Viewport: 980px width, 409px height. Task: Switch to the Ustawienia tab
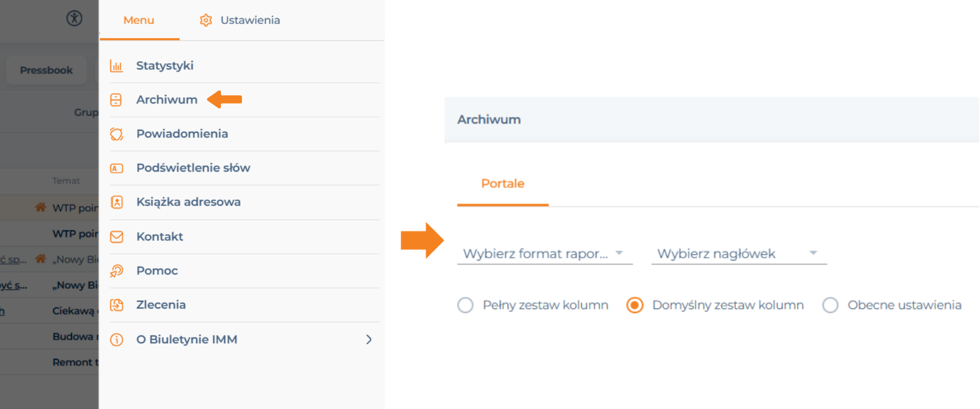pos(240,20)
